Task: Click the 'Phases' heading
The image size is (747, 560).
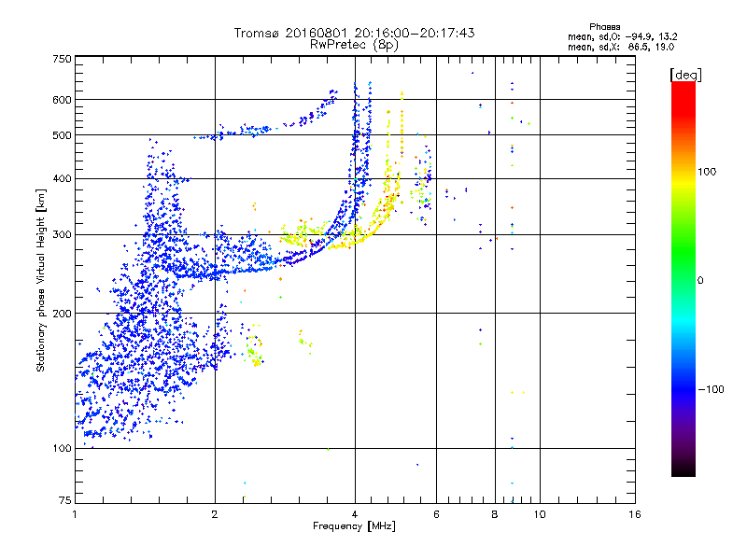Action: pos(604,27)
